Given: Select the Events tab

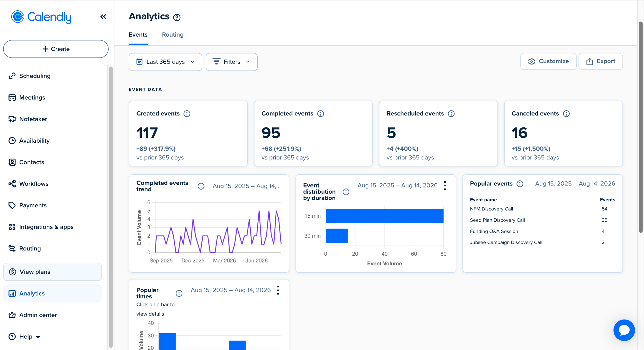Looking at the screenshot, I should [138, 35].
